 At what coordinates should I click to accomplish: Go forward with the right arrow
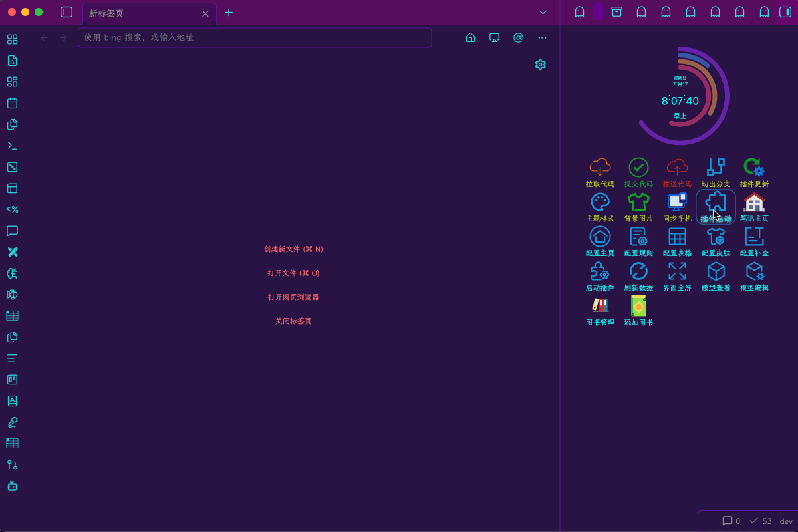(x=63, y=37)
